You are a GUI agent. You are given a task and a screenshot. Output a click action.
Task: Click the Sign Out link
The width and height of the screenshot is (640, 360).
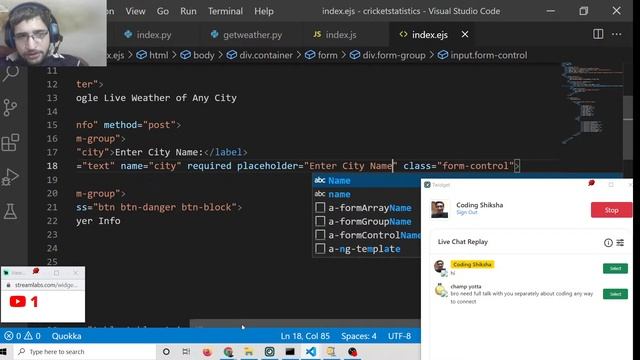tap(467, 213)
